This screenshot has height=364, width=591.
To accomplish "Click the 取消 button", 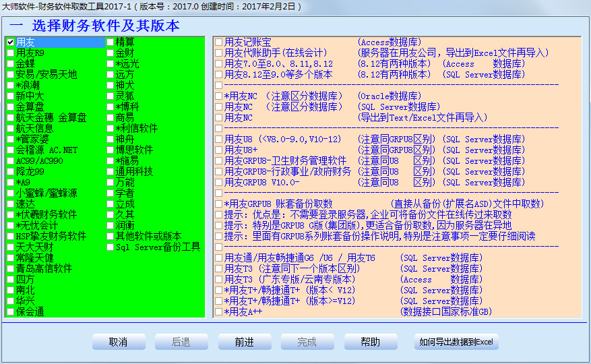I will tap(119, 342).
